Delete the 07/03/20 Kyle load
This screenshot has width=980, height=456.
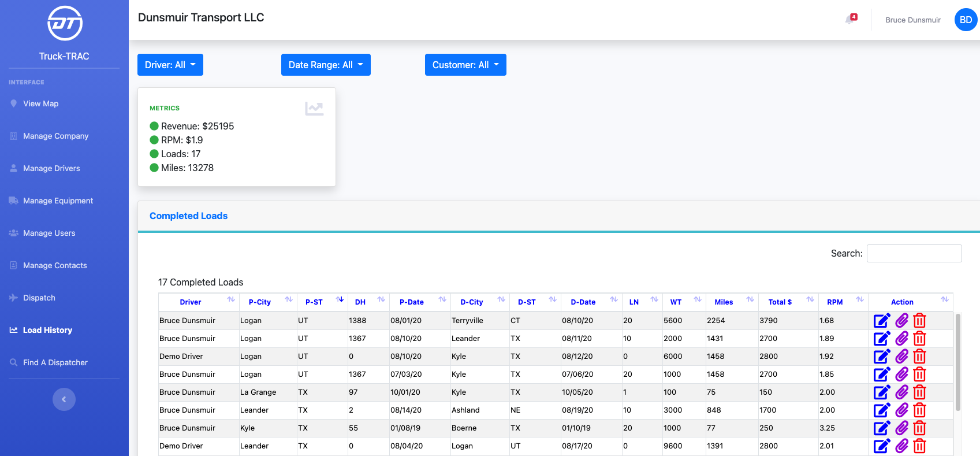coord(920,374)
